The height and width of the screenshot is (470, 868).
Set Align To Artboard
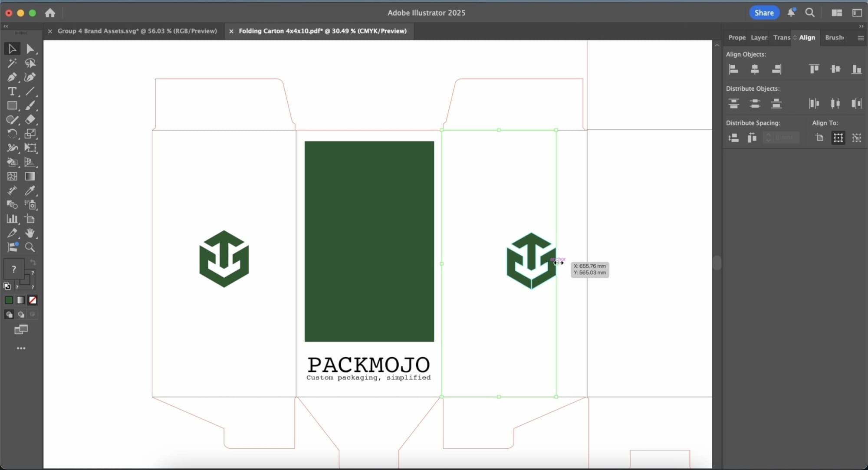point(819,138)
